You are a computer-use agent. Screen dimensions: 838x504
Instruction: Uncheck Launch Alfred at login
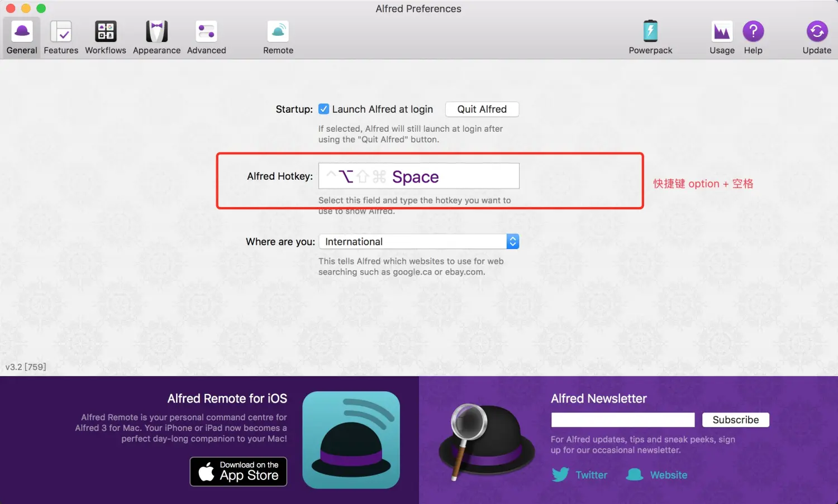click(x=324, y=109)
